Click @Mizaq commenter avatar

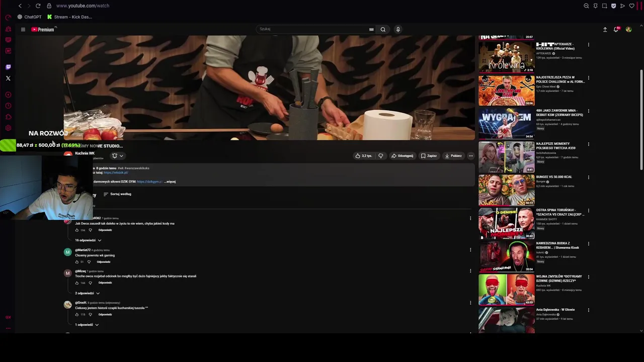[67, 274]
